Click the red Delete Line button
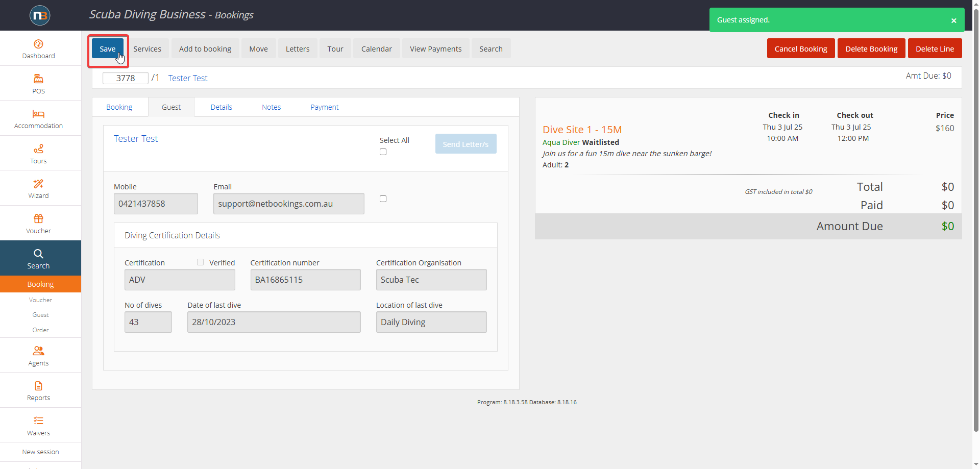980x469 pixels. (x=935, y=48)
